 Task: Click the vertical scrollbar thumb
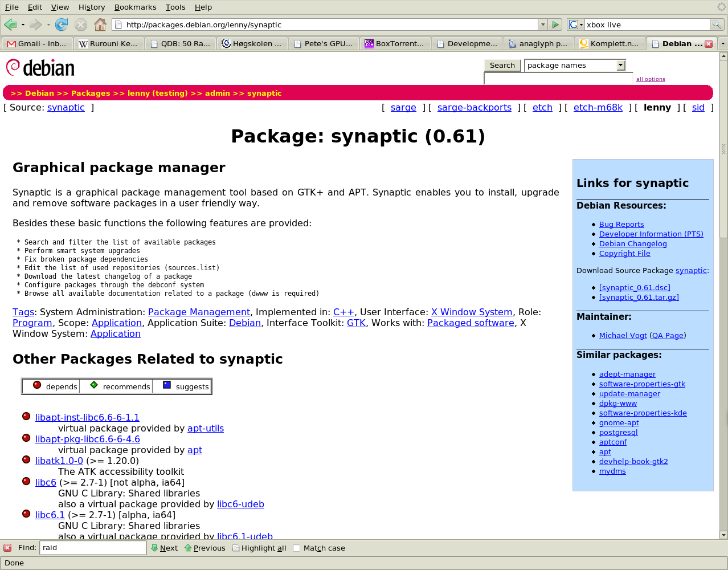tap(723, 149)
